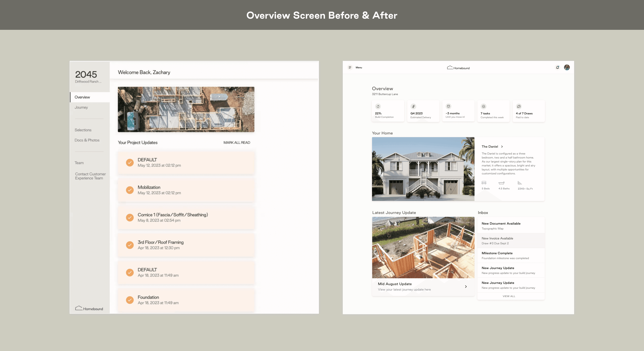Toggle the 3rd Floor/Roof Framing checkmark

pos(130,245)
